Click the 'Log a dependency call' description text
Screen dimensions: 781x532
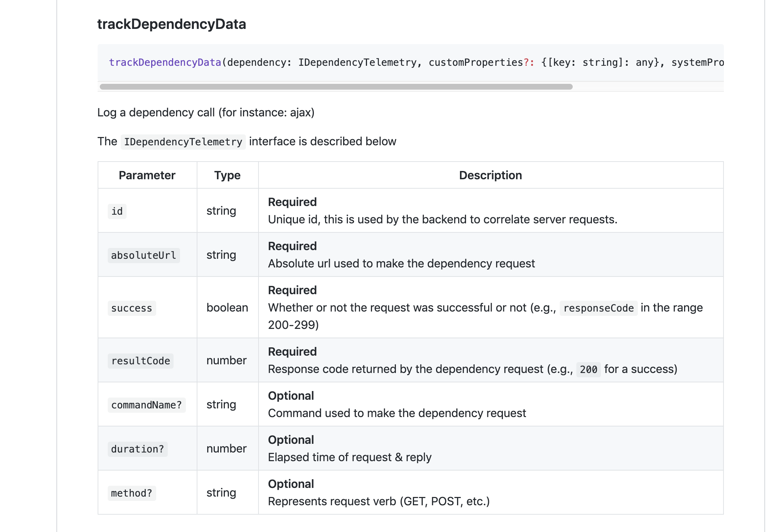[x=206, y=112]
